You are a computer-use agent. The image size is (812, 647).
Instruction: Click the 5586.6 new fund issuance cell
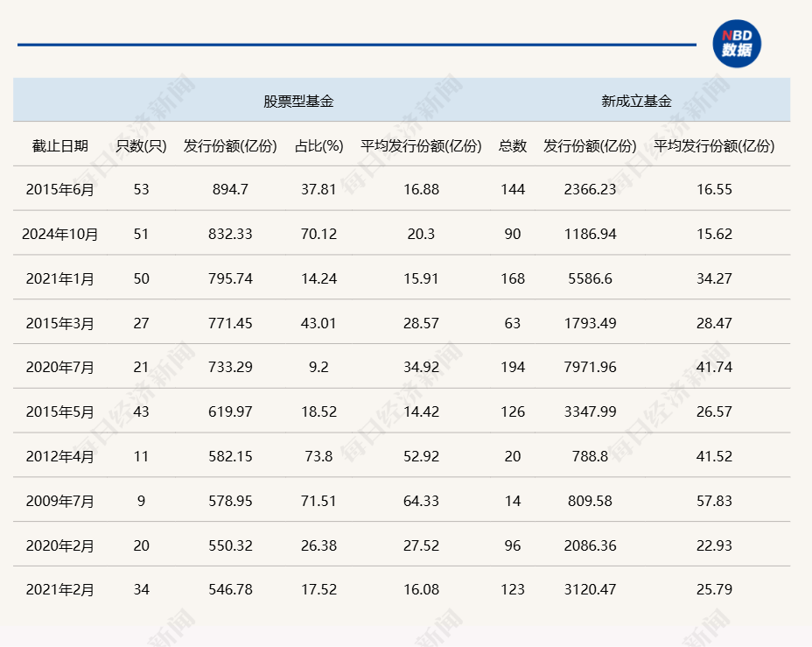click(x=591, y=278)
